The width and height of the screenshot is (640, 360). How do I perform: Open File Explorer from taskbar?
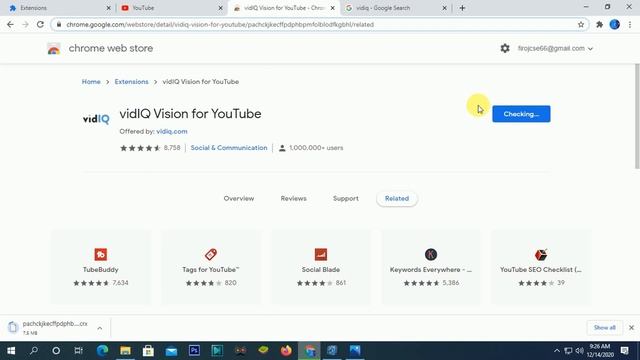125,350
